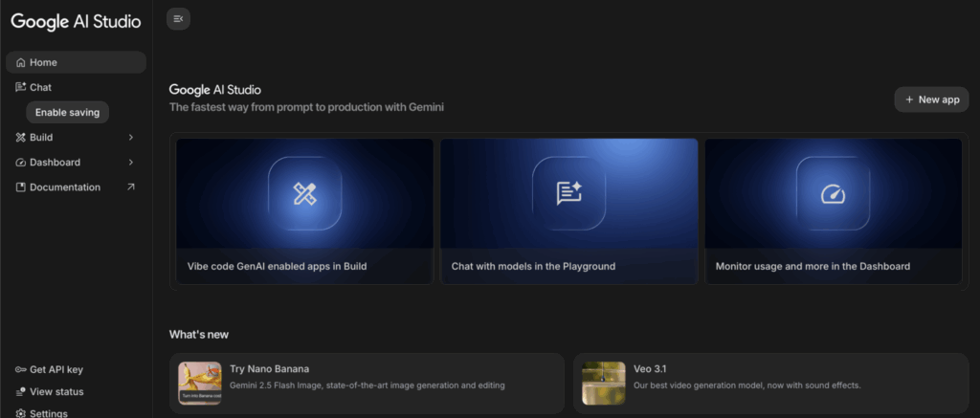Expand the Dashboard submenu chevron

tap(131, 163)
